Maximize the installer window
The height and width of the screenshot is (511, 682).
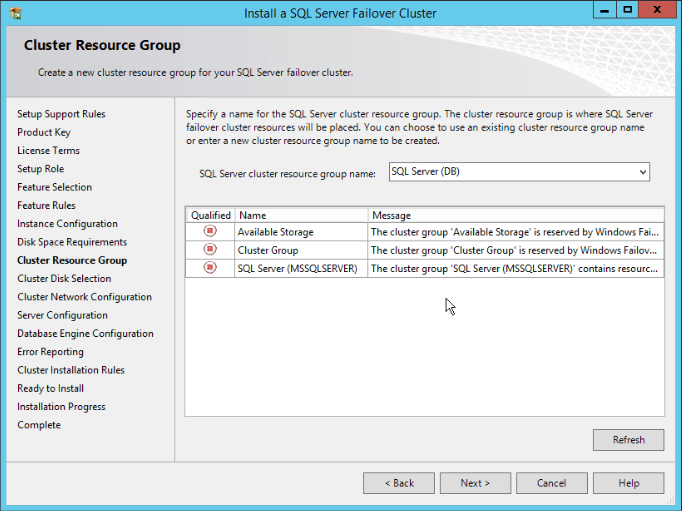pos(627,12)
